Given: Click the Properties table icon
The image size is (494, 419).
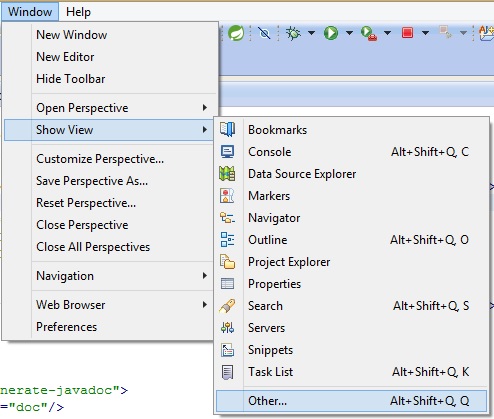Looking at the screenshot, I should pos(227,284).
